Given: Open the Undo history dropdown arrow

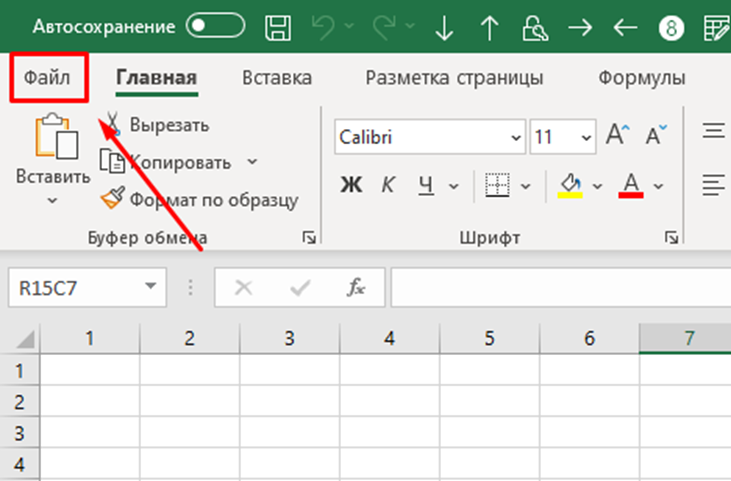Looking at the screenshot, I should point(349,26).
